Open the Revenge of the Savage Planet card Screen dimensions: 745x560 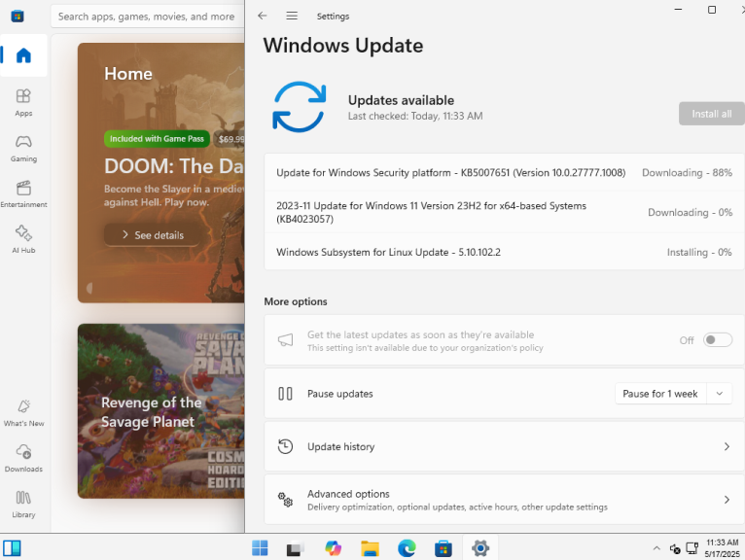[161, 411]
